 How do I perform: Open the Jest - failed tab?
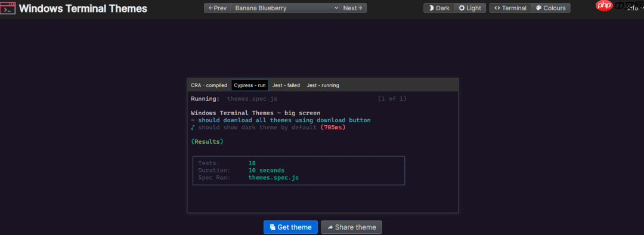pyautogui.click(x=286, y=85)
